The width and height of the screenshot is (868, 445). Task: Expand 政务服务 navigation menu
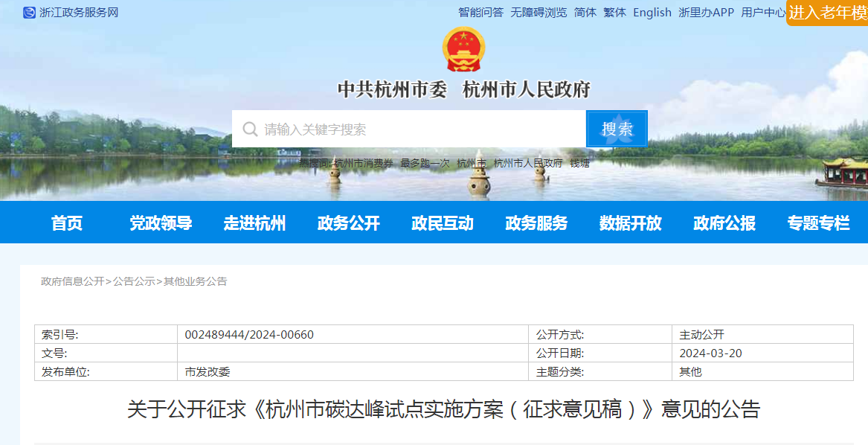pyautogui.click(x=536, y=223)
